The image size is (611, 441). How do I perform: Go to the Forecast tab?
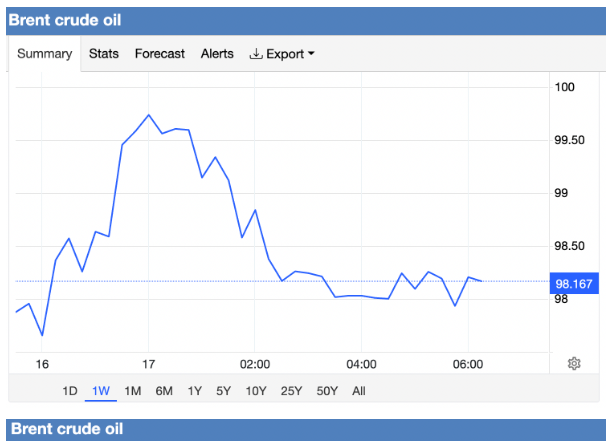point(160,54)
